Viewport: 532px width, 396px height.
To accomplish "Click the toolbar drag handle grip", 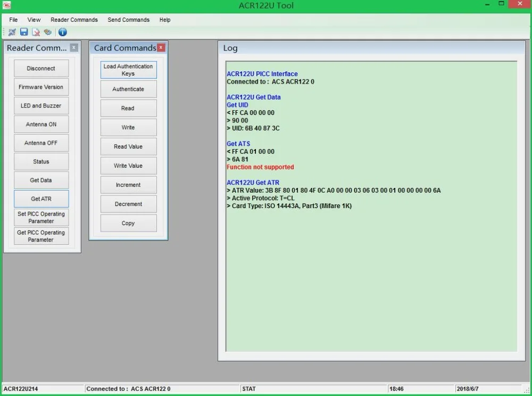I will coord(4,32).
